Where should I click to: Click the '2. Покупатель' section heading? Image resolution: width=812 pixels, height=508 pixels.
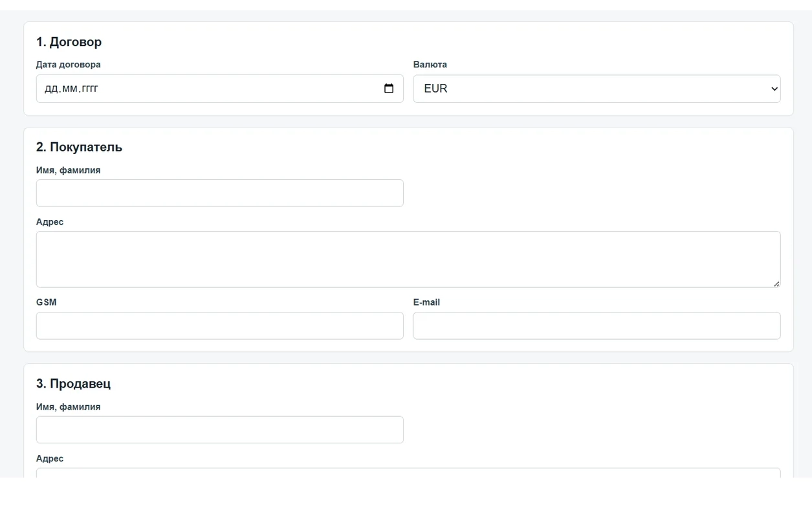click(79, 147)
